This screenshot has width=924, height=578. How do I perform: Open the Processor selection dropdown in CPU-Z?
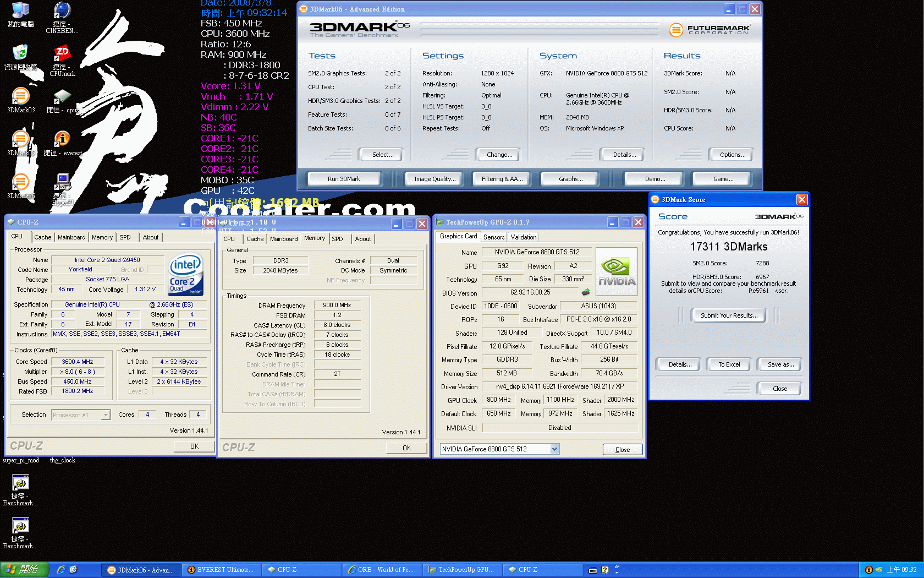[x=81, y=415]
